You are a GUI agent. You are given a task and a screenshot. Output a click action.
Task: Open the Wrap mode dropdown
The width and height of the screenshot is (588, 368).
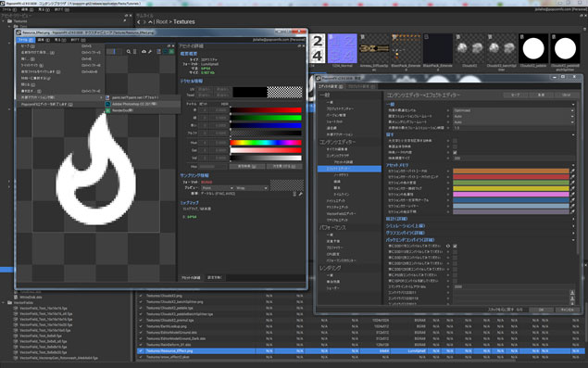252,188
